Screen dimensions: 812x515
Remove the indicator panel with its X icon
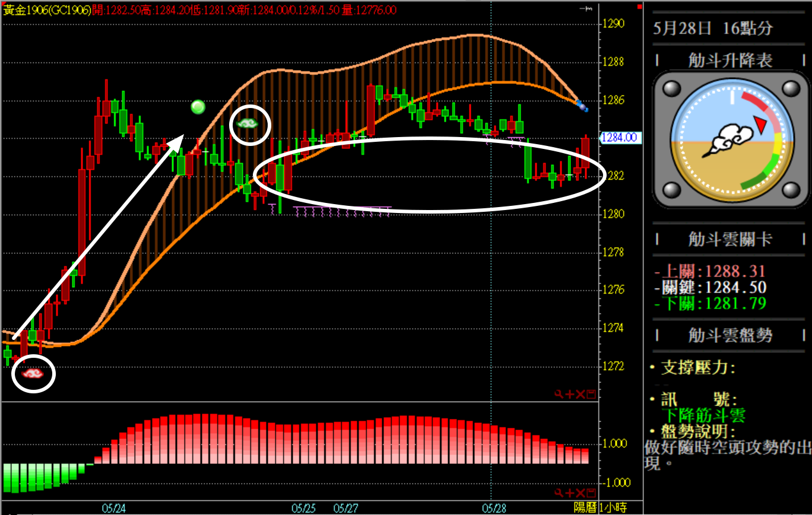(580, 494)
